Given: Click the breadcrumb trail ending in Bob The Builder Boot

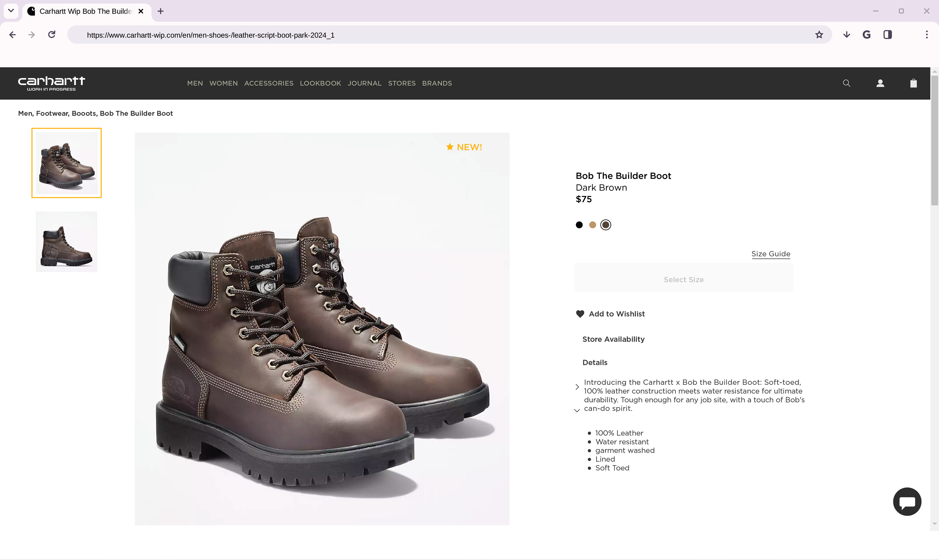Looking at the screenshot, I should pyautogui.click(x=96, y=113).
